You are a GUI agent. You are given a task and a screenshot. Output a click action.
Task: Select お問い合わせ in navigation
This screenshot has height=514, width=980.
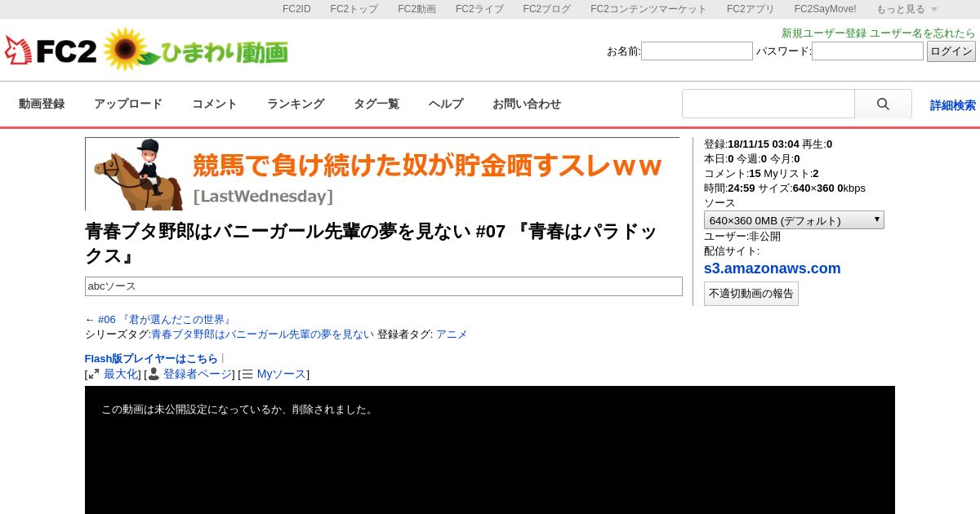click(x=527, y=104)
